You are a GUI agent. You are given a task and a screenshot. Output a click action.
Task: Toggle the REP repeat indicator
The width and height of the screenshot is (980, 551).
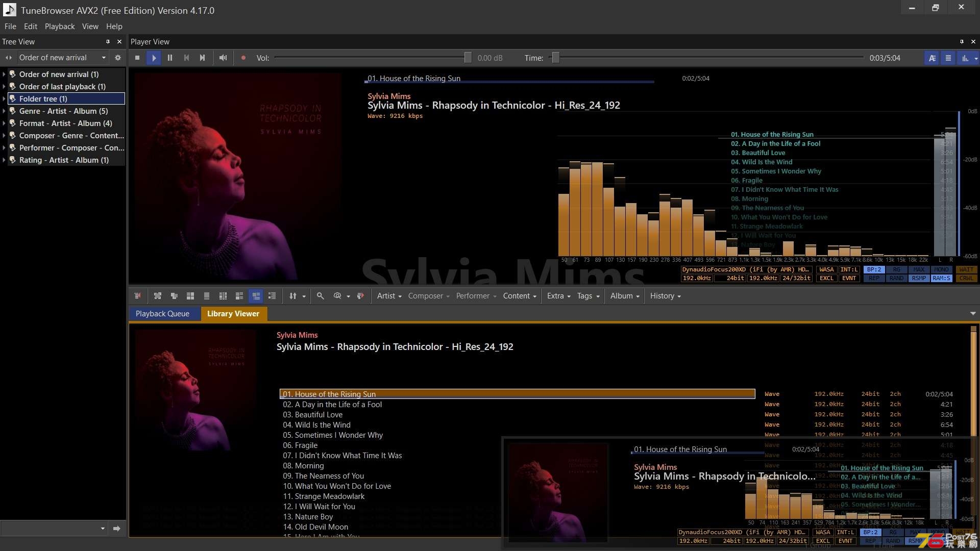click(x=874, y=279)
